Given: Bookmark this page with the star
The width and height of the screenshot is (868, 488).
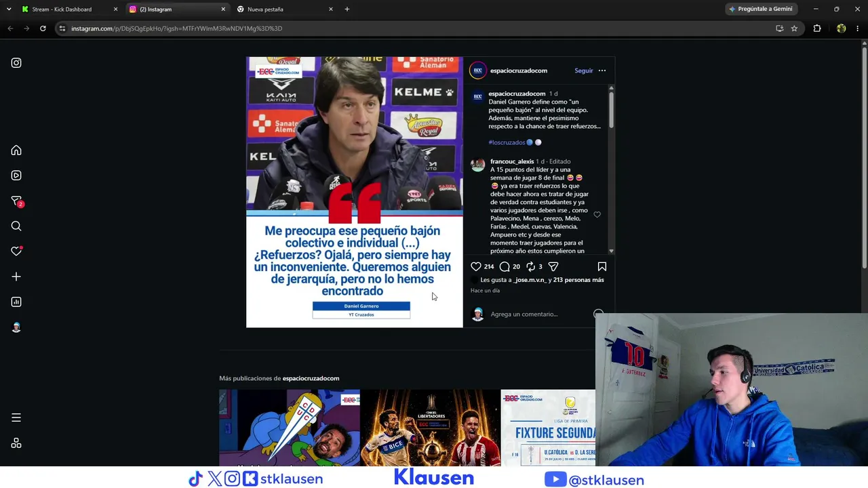Looking at the screenshot, I should pos(794,28).
